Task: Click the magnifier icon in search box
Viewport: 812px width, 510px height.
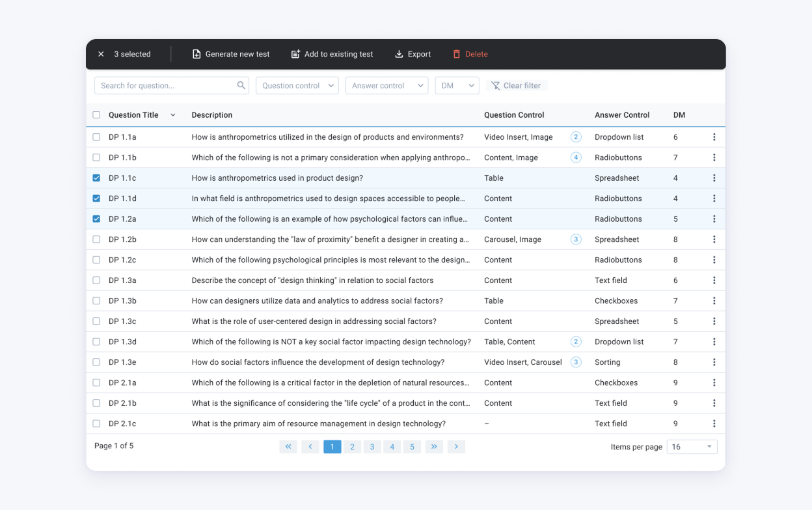Action: (241, 85)
